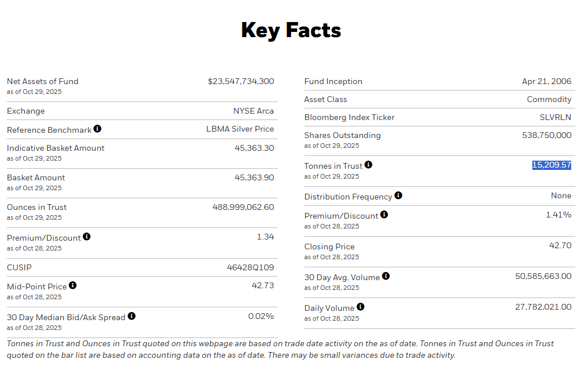Open the Distribution Frequency info icon

click(x=398, y=195)
